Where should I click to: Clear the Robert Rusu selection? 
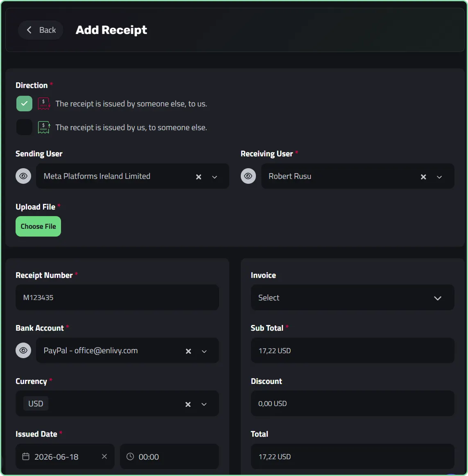[423, 177]
